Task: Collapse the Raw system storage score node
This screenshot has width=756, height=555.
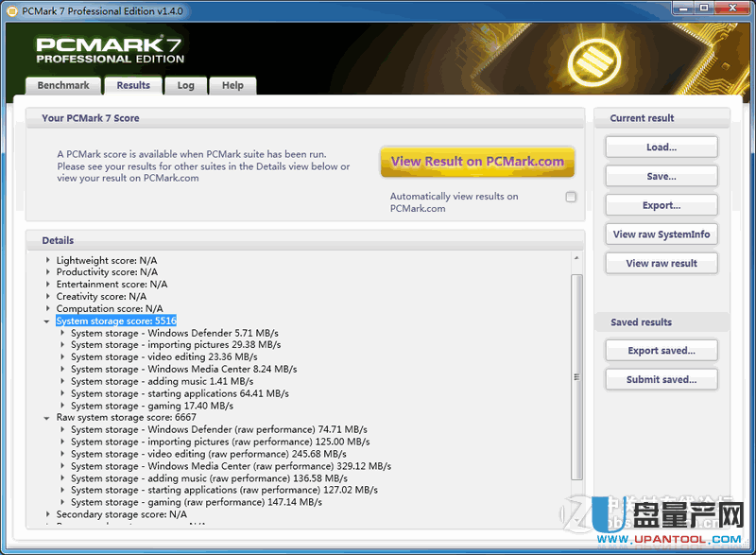Action: tap(47, 418)
